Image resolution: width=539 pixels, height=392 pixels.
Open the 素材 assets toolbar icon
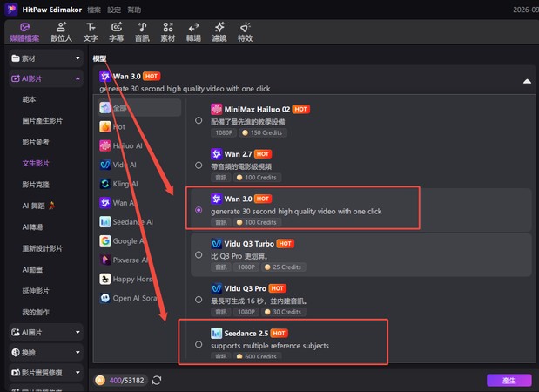(x=168, y=32)
